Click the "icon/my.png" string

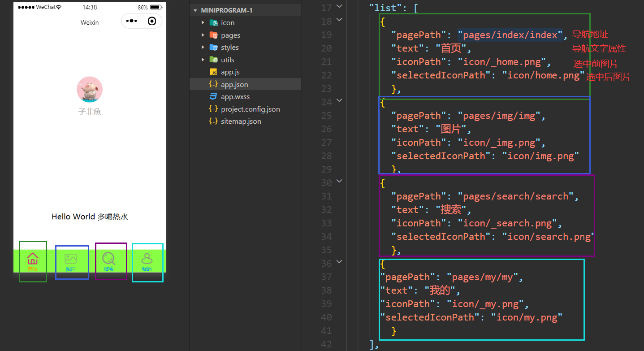pos(527,317)
